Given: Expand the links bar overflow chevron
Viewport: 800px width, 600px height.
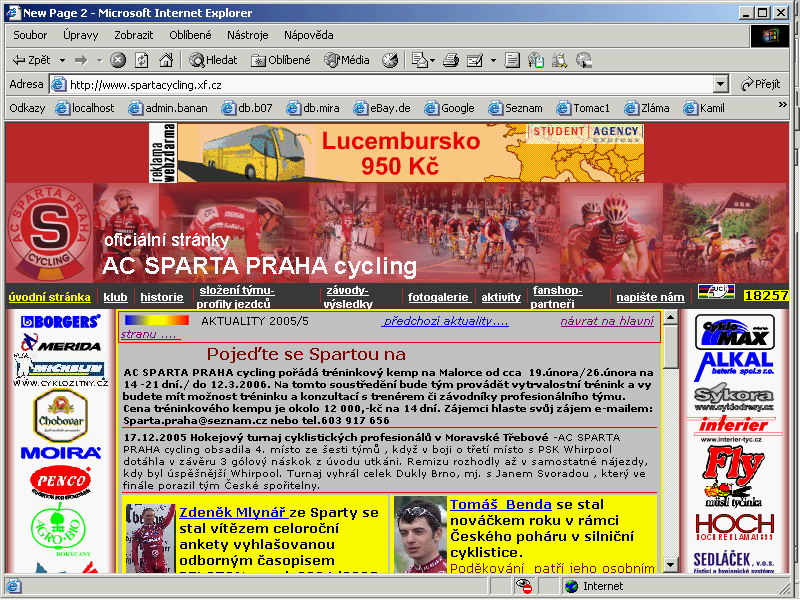Looking at the screenshot, I should [x=782, y=105].
